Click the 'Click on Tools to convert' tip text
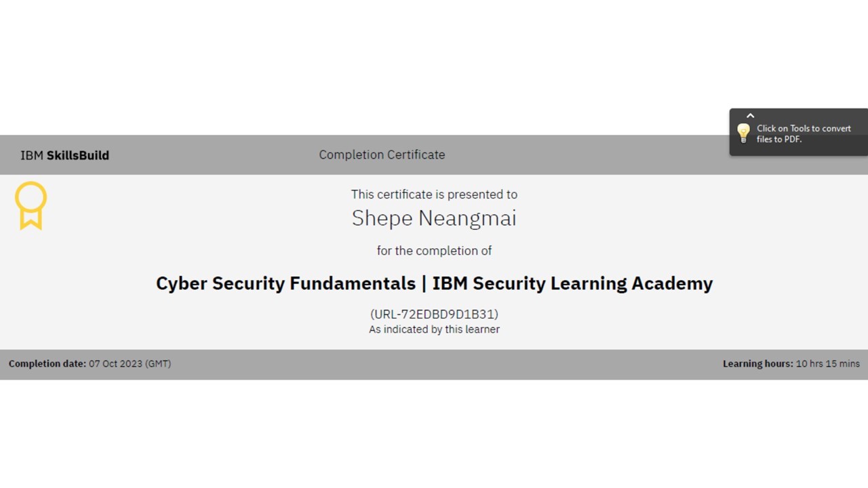Image resolution: width=868 pixels, height=488 pixels. [x=804, y=128]
